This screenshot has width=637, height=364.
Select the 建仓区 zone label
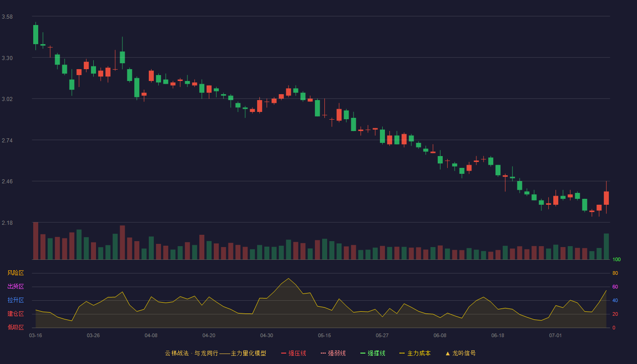[x=15, y=314]
